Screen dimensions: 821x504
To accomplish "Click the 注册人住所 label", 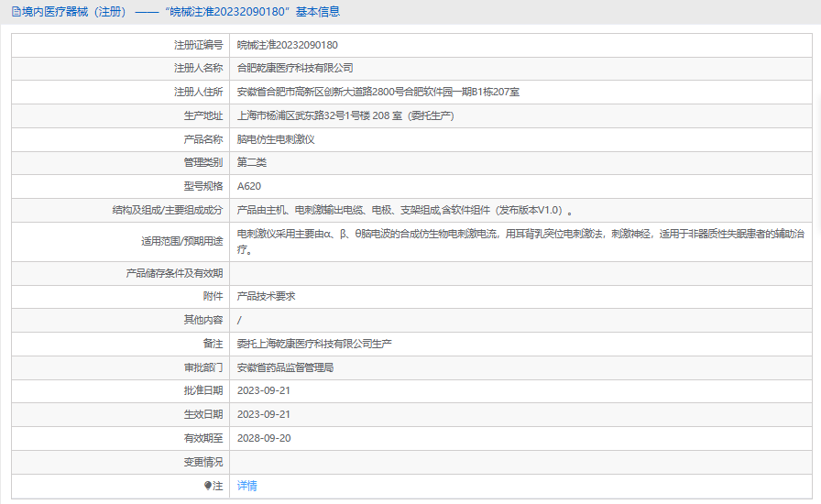I will click(x=199, y=93).
